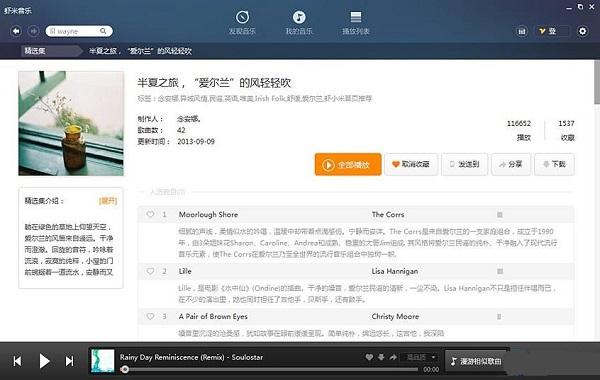Click the magnifier search icon
600x380 pixels.
point(103,31)
